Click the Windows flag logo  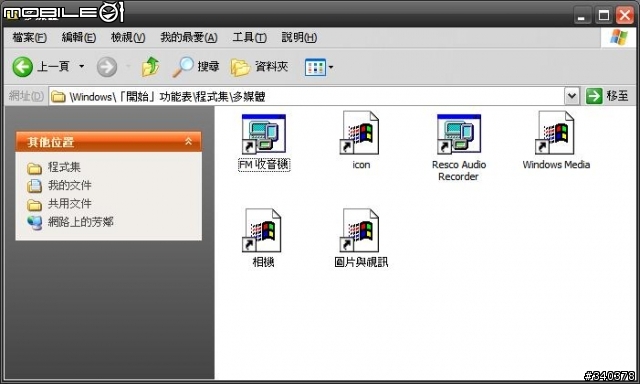619,38
